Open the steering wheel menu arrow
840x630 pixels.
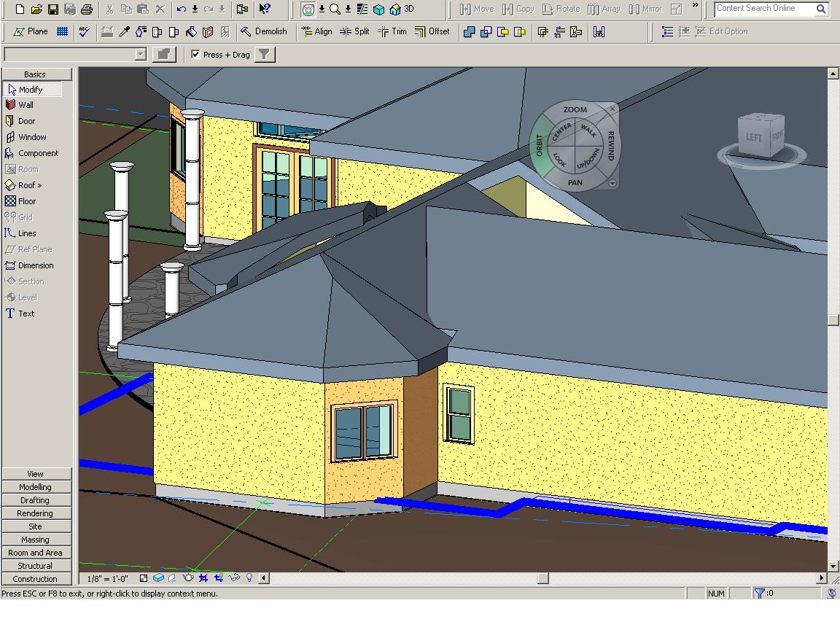(612, 183)
